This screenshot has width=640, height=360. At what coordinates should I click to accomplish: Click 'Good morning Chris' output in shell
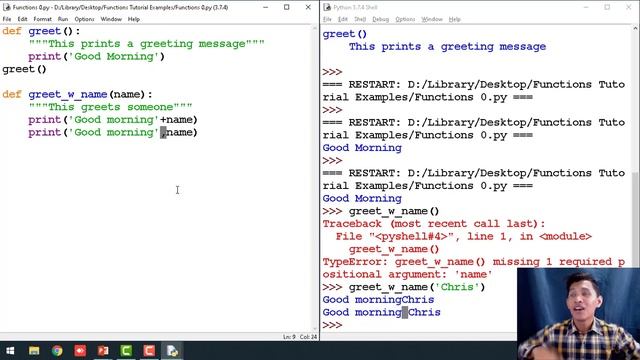click(382, 312)
